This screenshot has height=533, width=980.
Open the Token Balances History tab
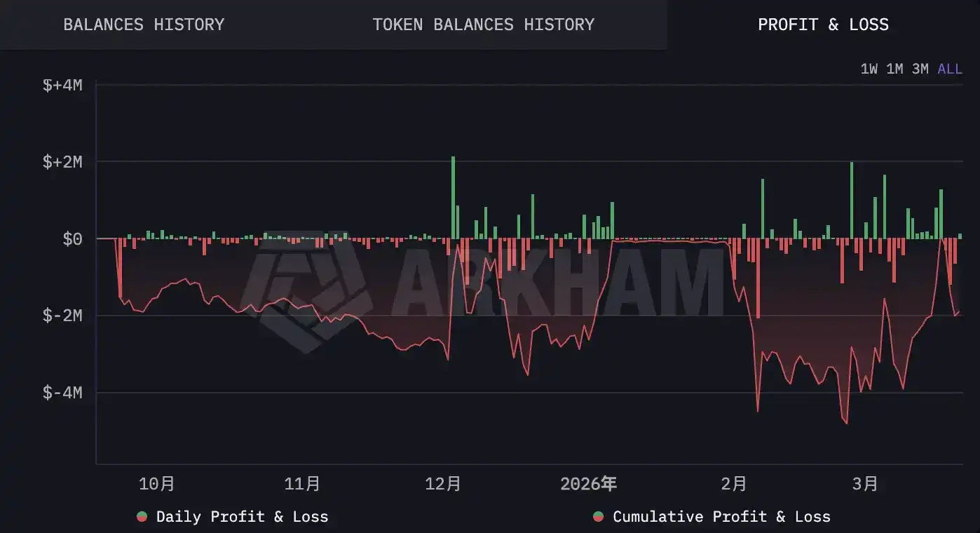[x=483, y=25]
